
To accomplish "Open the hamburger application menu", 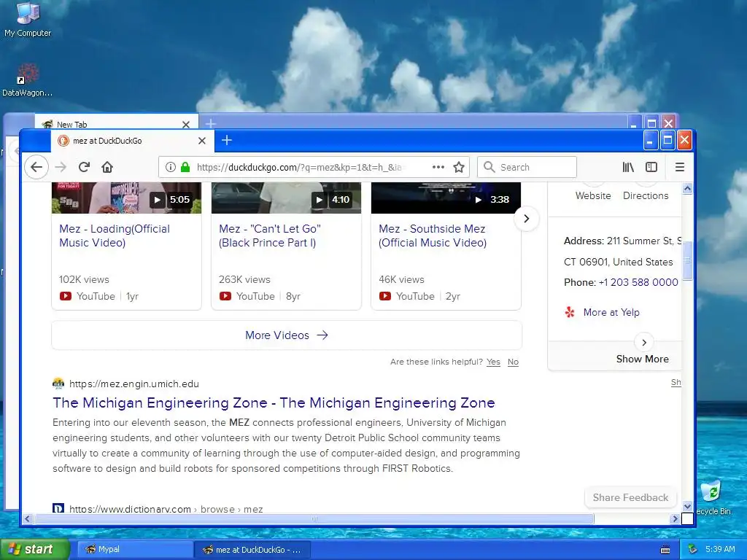I will [x=680, y=167].
